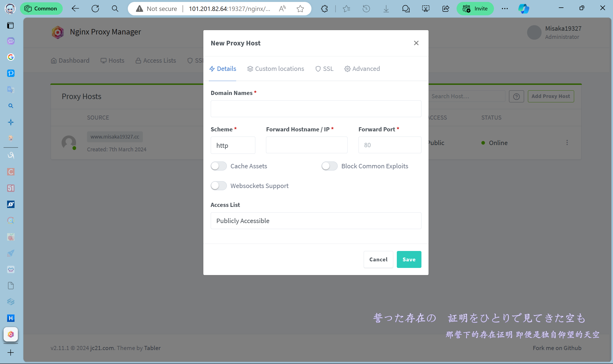Add a new tab with plus

point(11,353)
